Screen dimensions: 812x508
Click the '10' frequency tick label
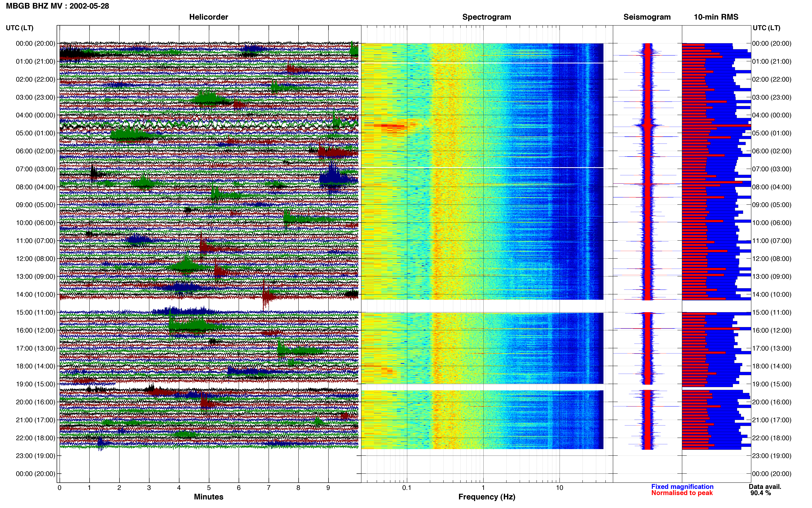click(x=559, y=488)
